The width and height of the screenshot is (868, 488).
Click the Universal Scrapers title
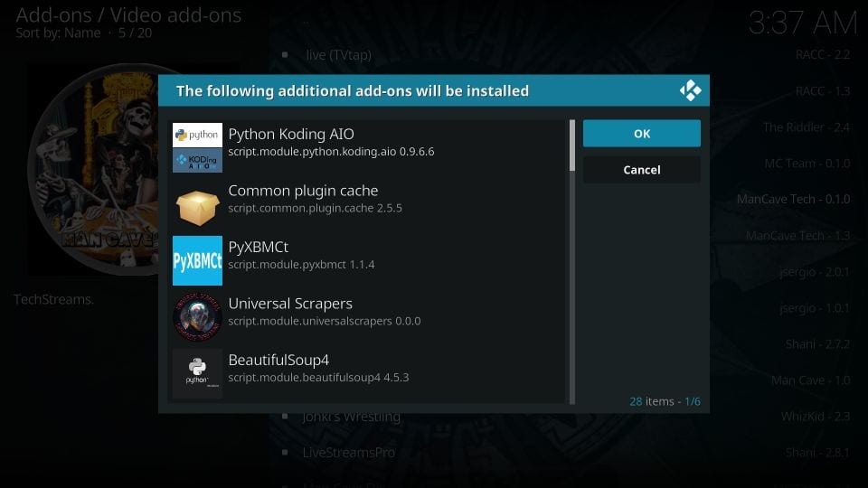290,304
